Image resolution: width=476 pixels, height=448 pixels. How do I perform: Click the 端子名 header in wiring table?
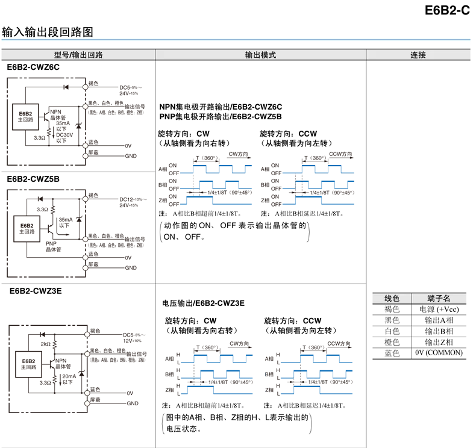[439, 299]
